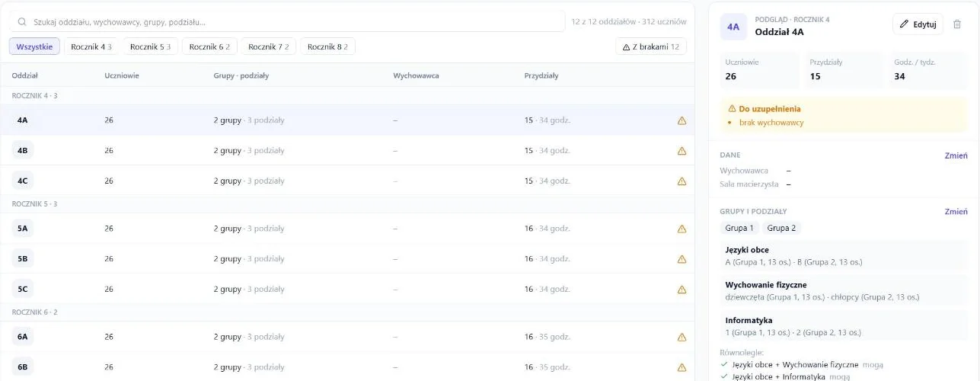The width and height of the screenshot is (980, 381).
Task: Open the Języki obce division card
Action: (844, 256)
